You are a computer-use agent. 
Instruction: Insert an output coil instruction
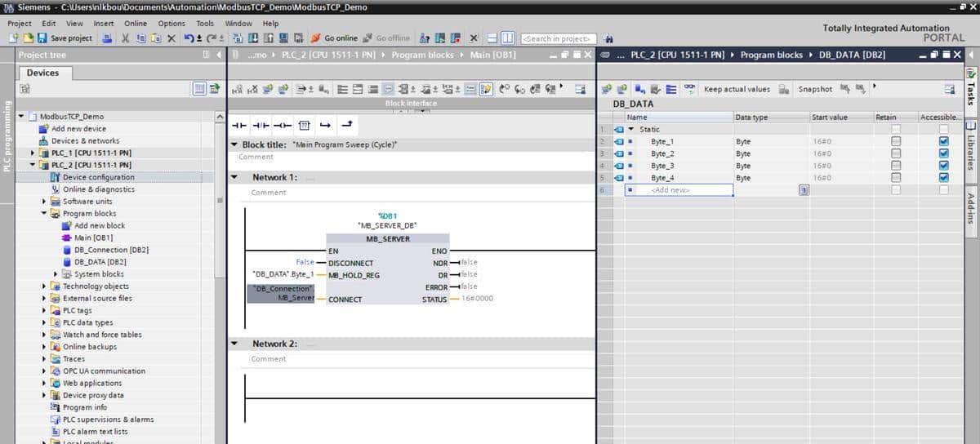tap(283, 125)
